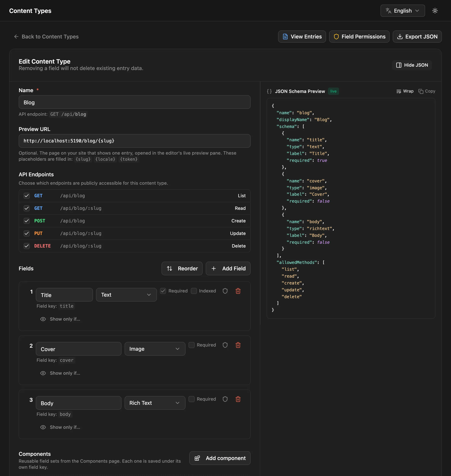Click the shield icon on the Title field

tap(225, 291)
